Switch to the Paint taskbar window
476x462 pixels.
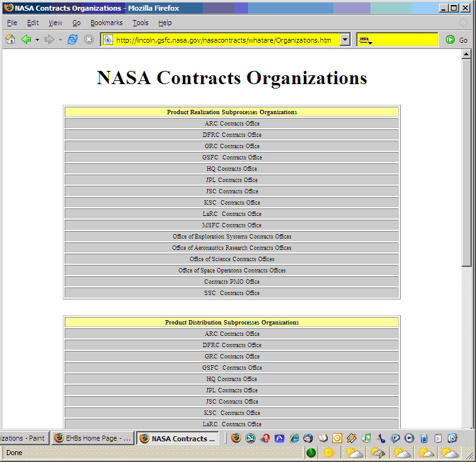click(24, 438)
